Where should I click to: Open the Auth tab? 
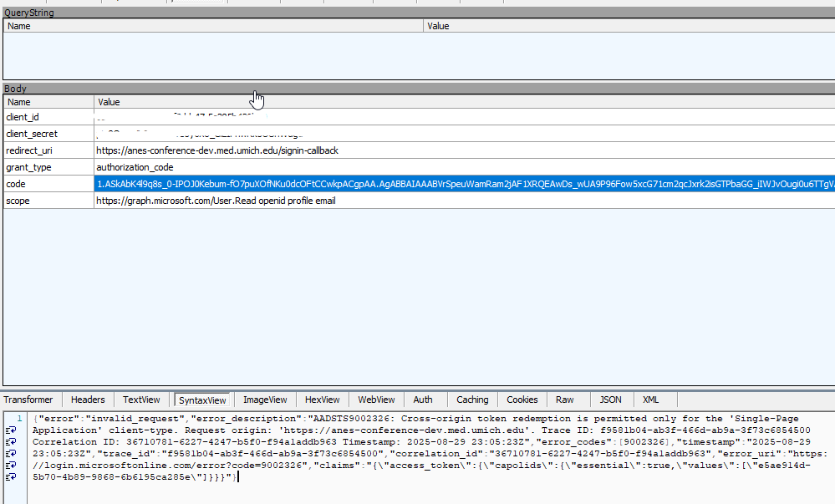pos(423,400)
